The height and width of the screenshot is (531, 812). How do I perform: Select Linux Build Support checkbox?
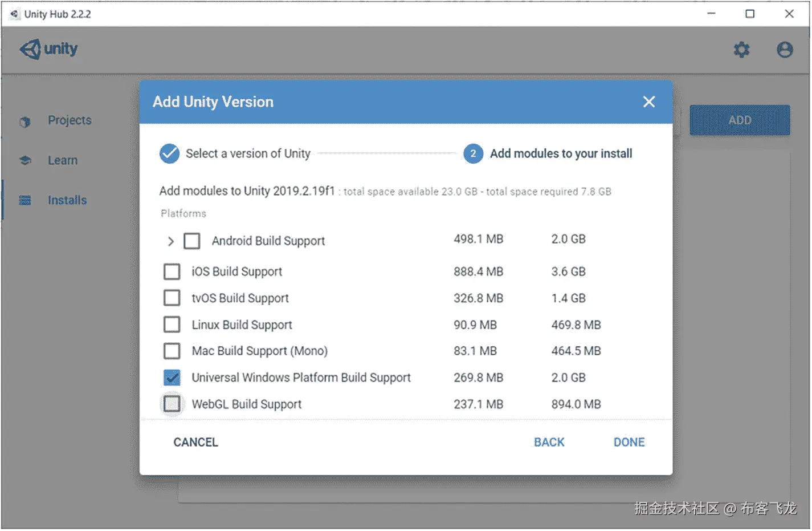point(172,325)
